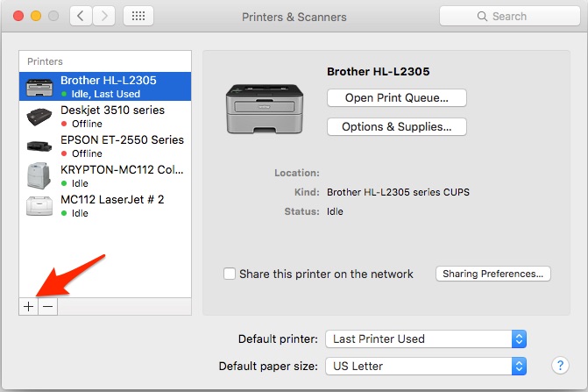This screenshot has width=588, height=392.
Task: Click Open Print Queue button
Action: (x=397, y=98)
